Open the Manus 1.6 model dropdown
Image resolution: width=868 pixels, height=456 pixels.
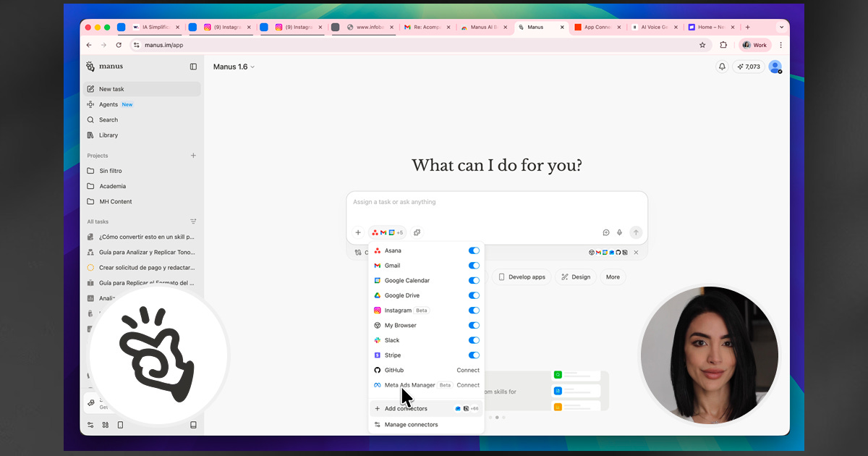coord(234,67)
